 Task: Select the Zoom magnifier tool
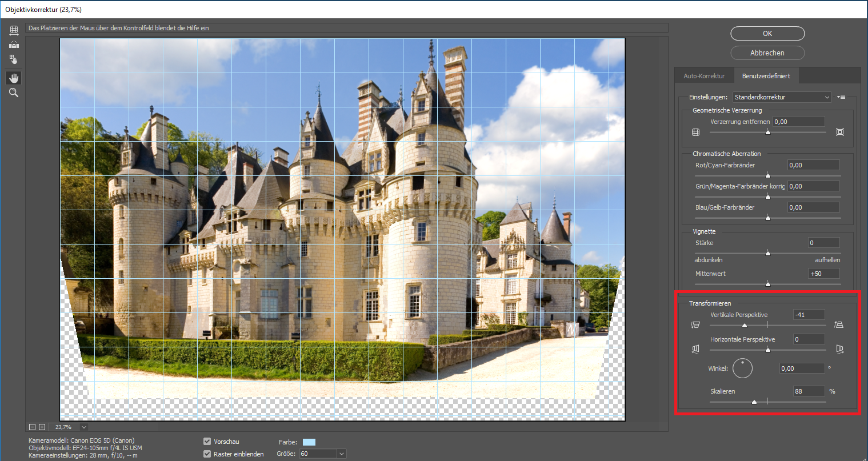tap(14, 93)
